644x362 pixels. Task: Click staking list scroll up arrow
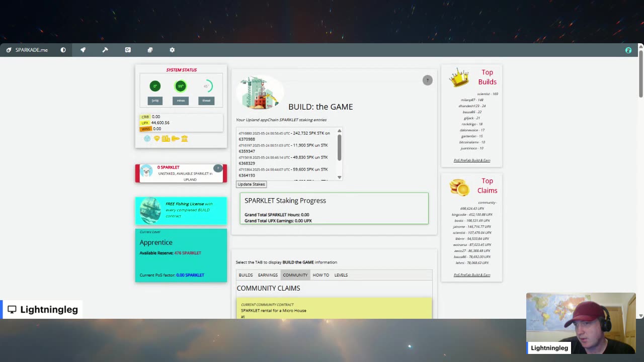[x=340, y=131]
